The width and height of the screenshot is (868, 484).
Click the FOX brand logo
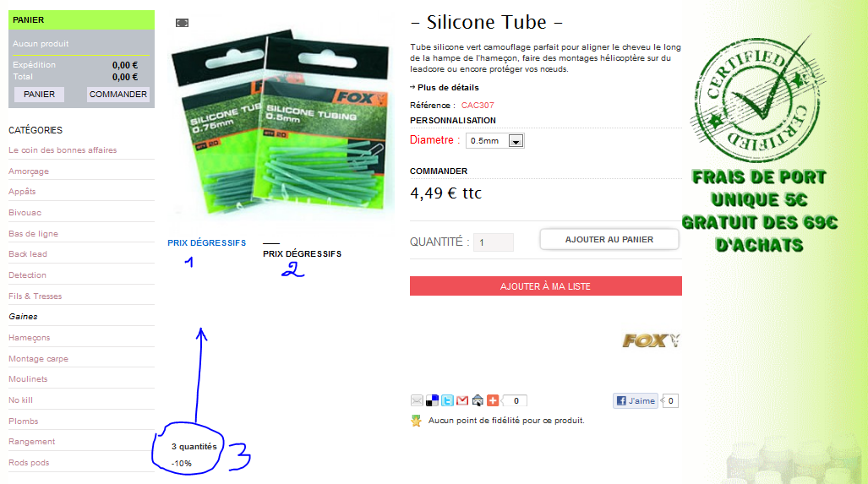651,340
